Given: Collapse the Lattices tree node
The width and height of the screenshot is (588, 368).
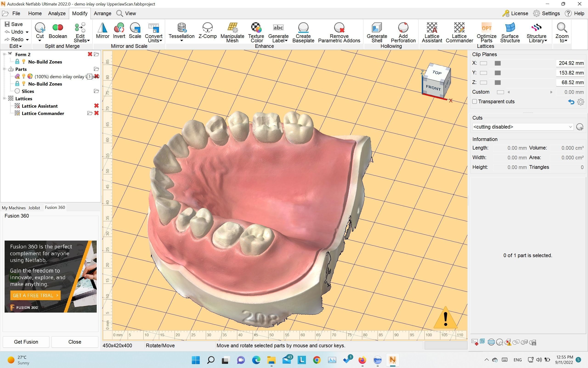Looking at the screenshot, I should 4,98.
